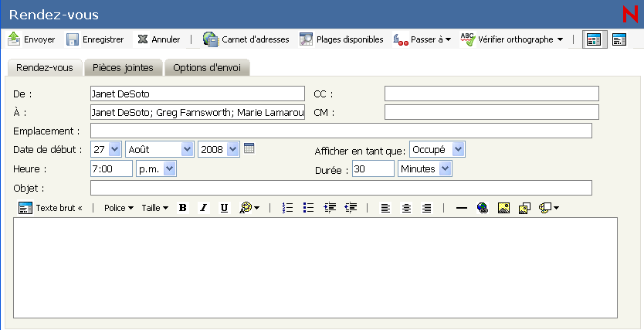The height and width of the screenshot is (330, 644).
Task: Click the Objet subject input field
Action: pyautogui.click(x=341, y=188)
